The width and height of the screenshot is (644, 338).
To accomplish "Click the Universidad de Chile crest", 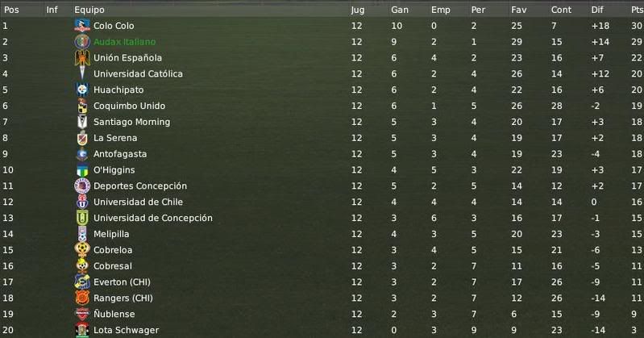I will pyautogui.click(x=82, y=202).
